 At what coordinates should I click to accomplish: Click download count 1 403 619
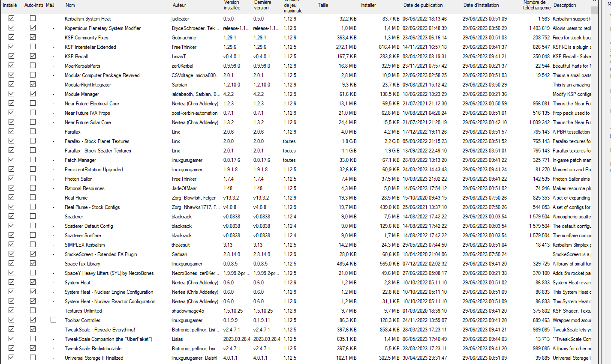(539, 28)
